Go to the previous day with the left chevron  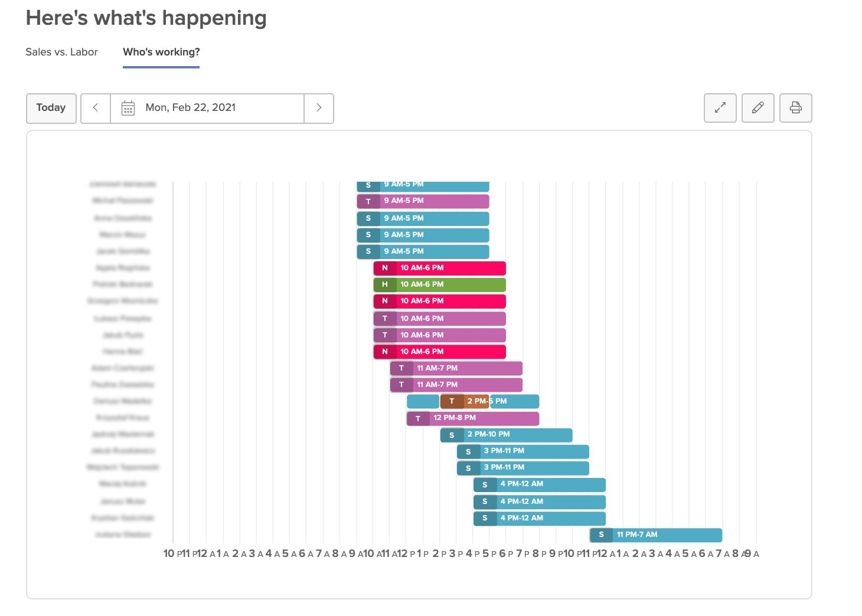point(95,108)
